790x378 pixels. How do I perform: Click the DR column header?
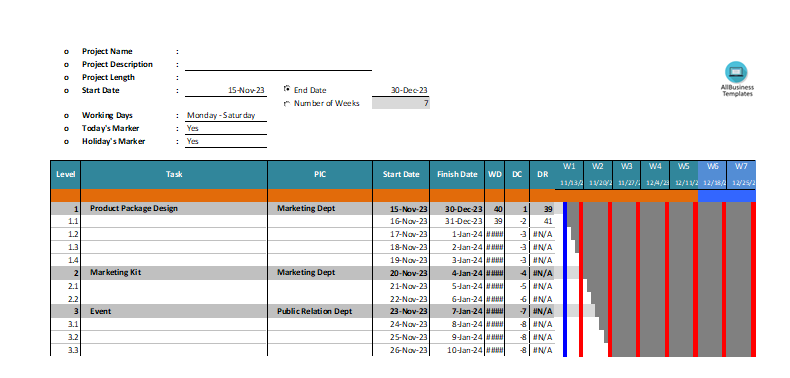tap(542, 174)
